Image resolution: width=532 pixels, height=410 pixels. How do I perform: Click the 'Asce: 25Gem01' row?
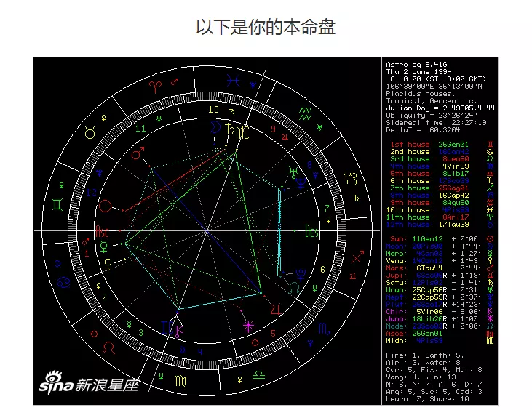click(x=440, y=334)
